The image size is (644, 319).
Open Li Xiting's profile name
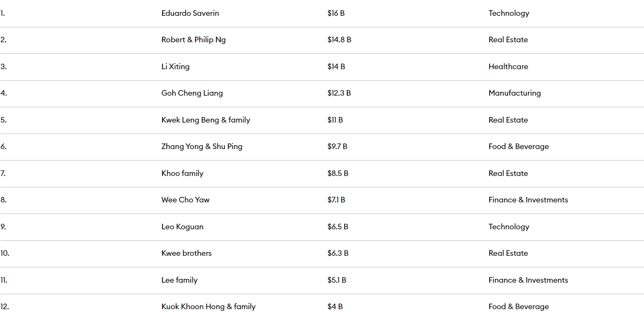click(175, 67)
